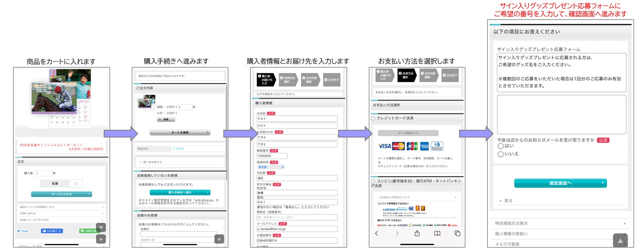This screenshot has height=251, width=644.
Task: Click step 2 決済方法選択 on purchaser page
Action: point(289,80)
